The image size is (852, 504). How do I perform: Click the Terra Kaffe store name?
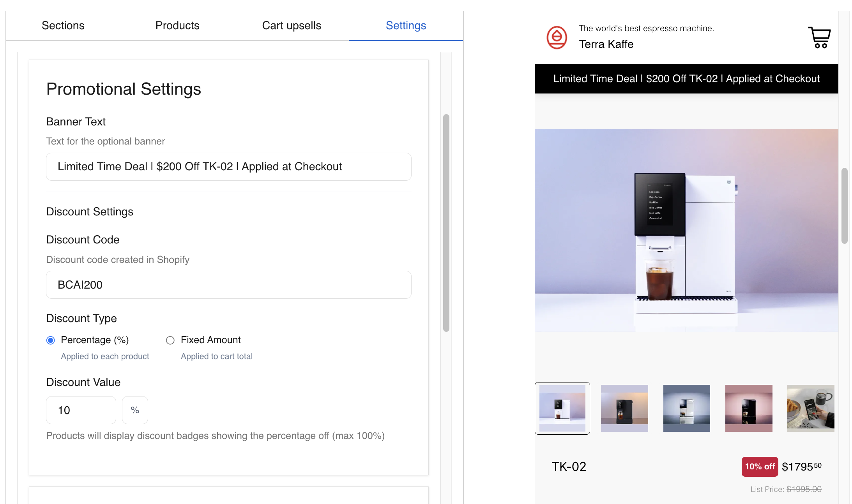click(606, 44)
